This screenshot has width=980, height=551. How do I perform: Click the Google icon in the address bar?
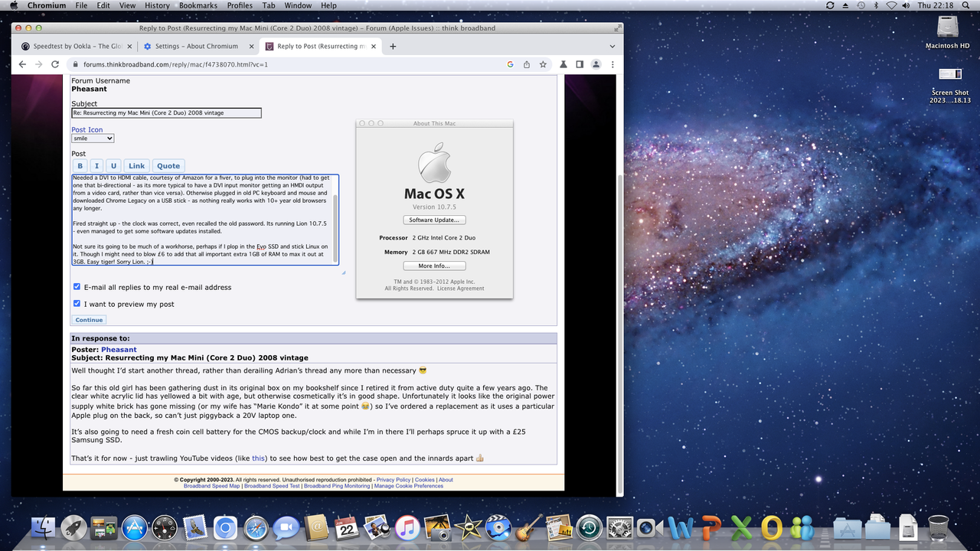[510, 64]
